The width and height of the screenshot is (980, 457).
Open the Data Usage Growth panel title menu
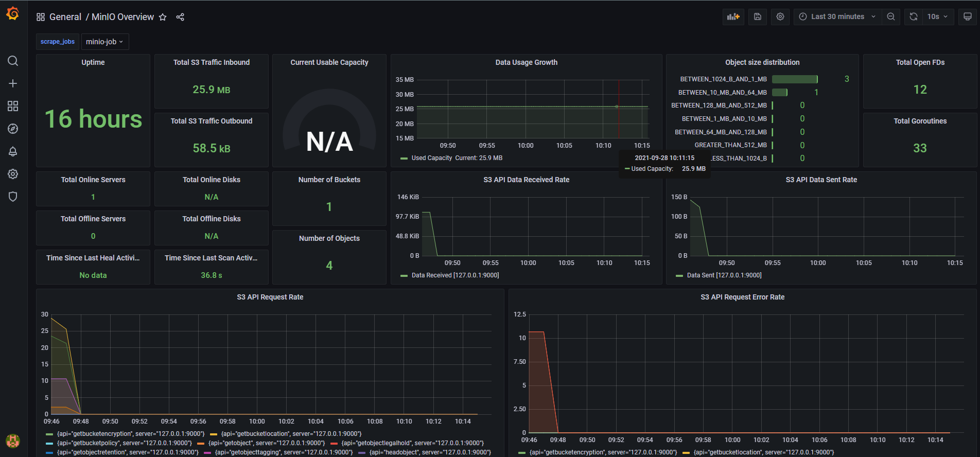[x=526, y=62]
